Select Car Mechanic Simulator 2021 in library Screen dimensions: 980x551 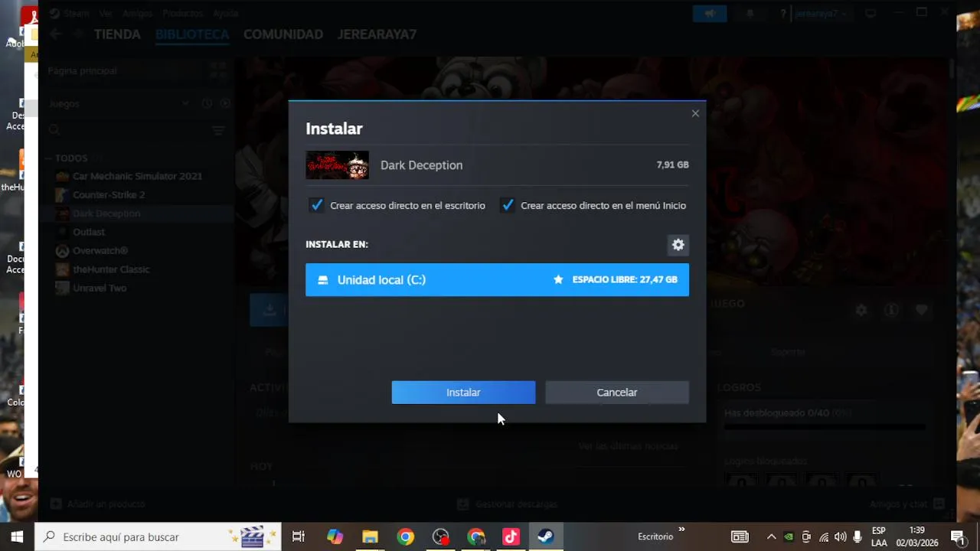click(137, 176)
